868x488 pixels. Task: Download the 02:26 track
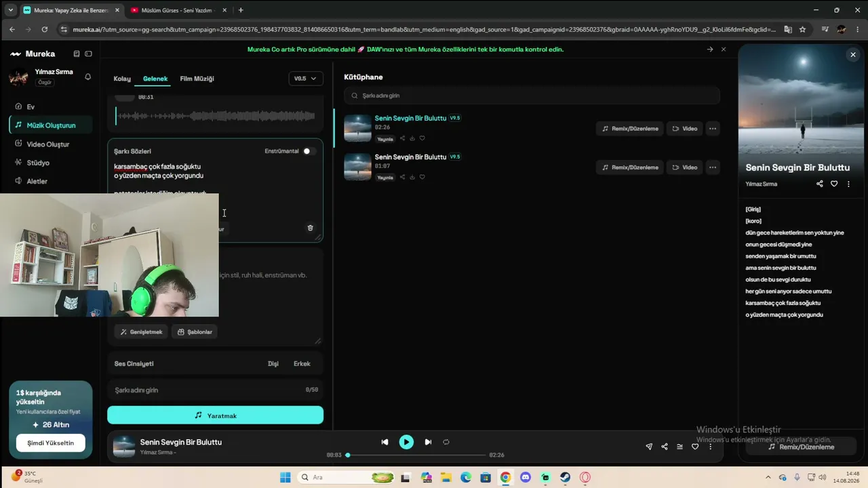pos(412,138)
